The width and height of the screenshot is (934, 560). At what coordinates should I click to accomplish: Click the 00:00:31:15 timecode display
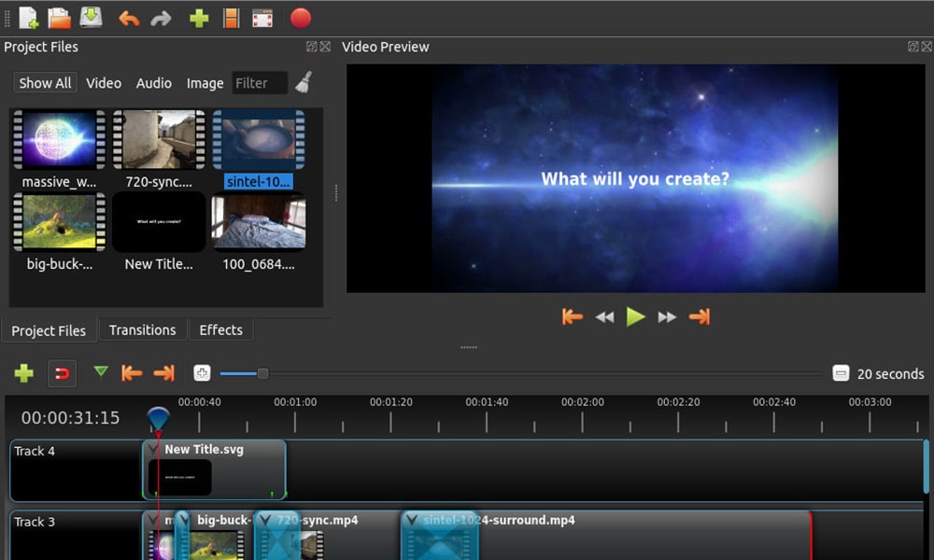70,418
